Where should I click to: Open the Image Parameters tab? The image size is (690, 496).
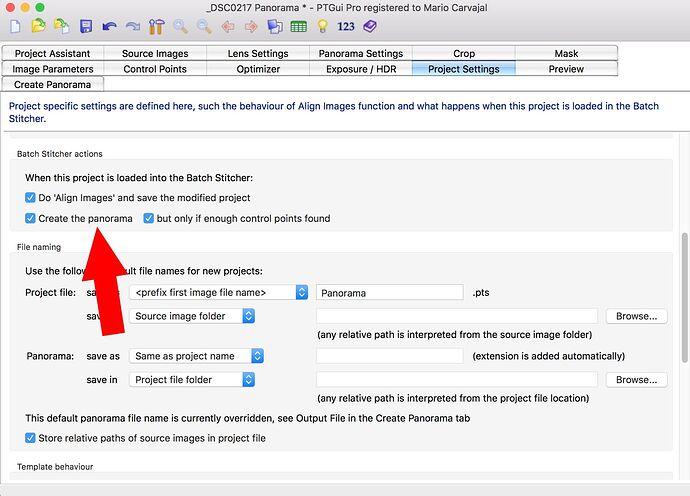coord(52,69)
